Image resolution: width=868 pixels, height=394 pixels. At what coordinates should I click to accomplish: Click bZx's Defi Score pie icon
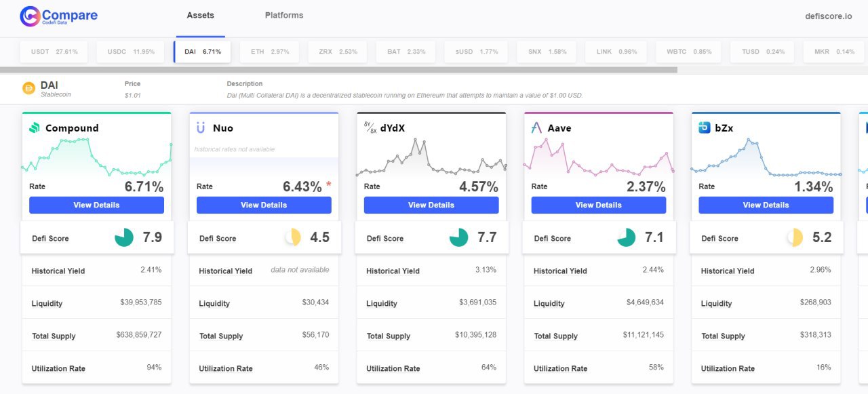coord(794,237)
